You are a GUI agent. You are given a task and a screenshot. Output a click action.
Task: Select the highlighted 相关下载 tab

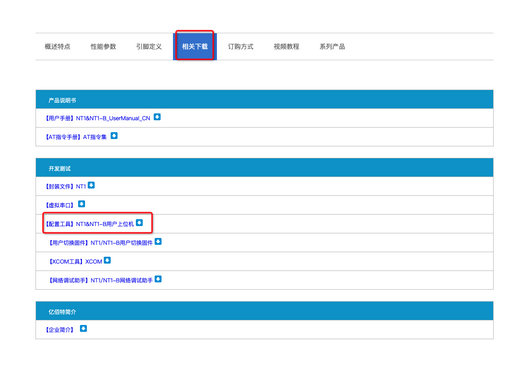195,47
